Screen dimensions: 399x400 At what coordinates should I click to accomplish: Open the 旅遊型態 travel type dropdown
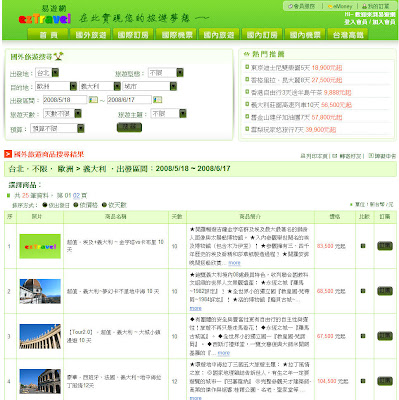[166, 73]
